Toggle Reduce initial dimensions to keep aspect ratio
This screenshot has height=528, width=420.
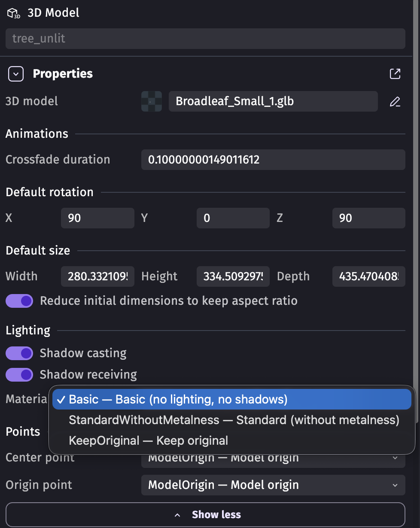pos(19,301)
